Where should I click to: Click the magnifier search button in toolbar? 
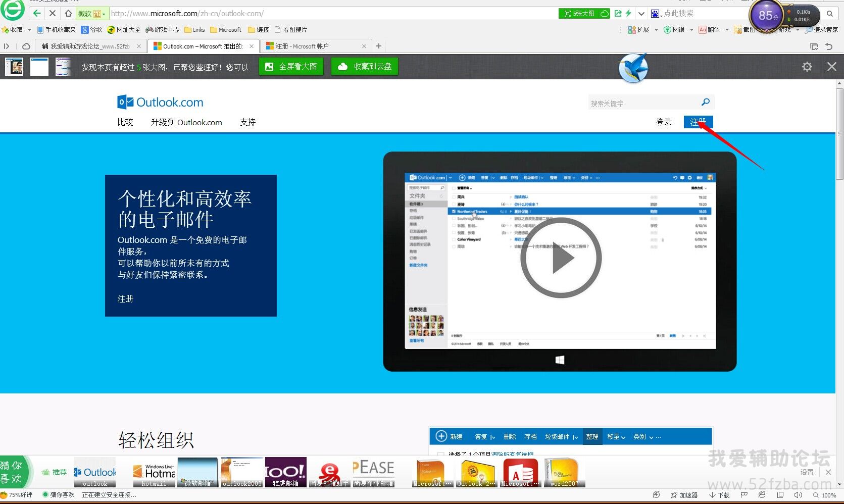pyautogui.click(x=830, y=14)
